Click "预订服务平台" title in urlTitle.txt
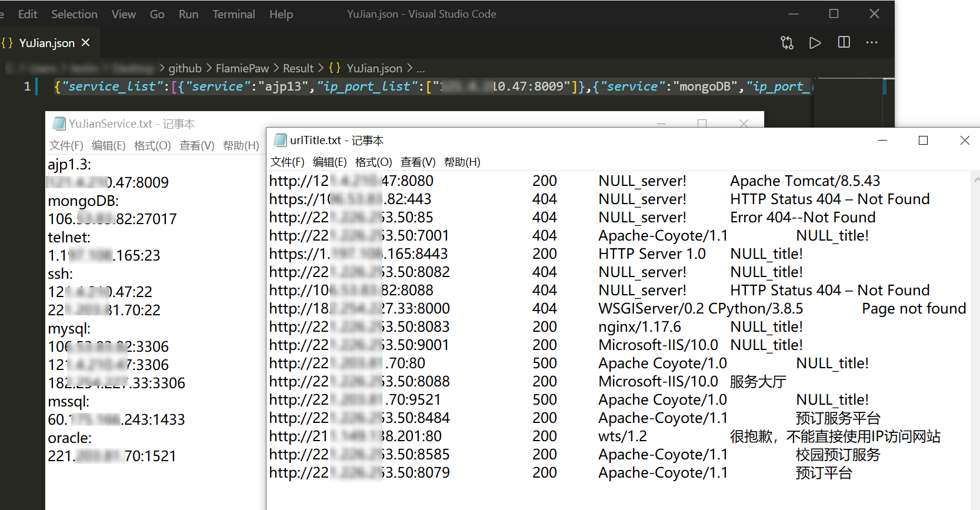 [x=838, y=418]
